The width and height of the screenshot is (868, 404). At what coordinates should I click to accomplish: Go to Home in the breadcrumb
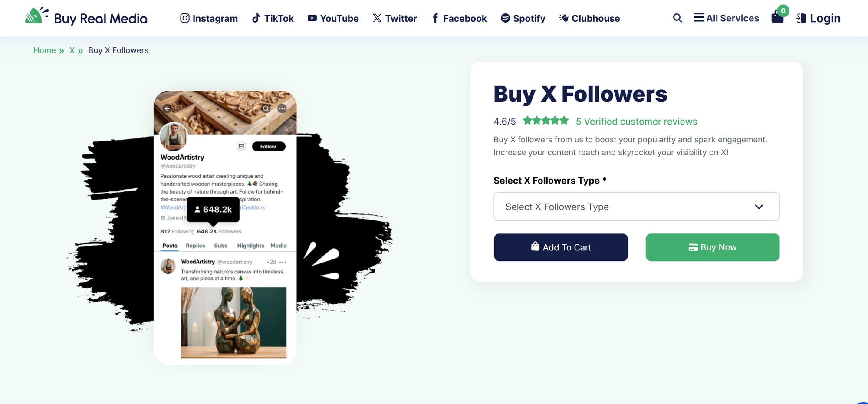[44, 50]
